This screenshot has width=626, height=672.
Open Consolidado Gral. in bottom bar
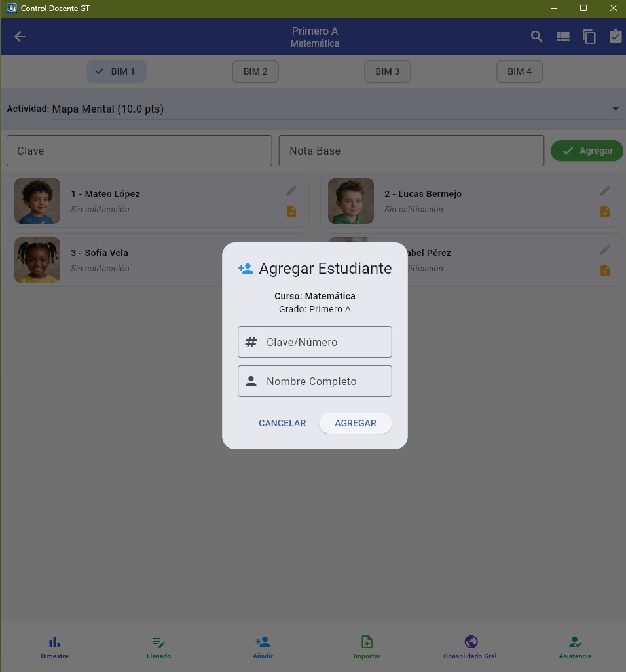[x=471, y=647]
